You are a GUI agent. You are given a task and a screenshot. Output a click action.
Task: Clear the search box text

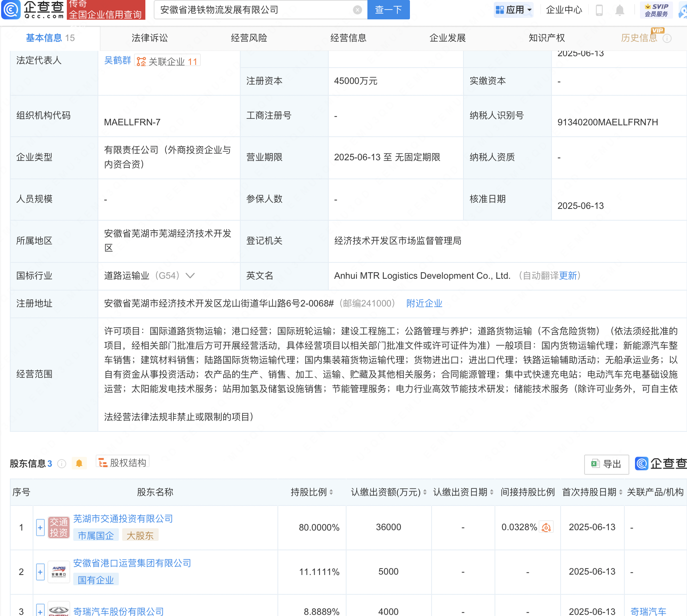(357, 10)
